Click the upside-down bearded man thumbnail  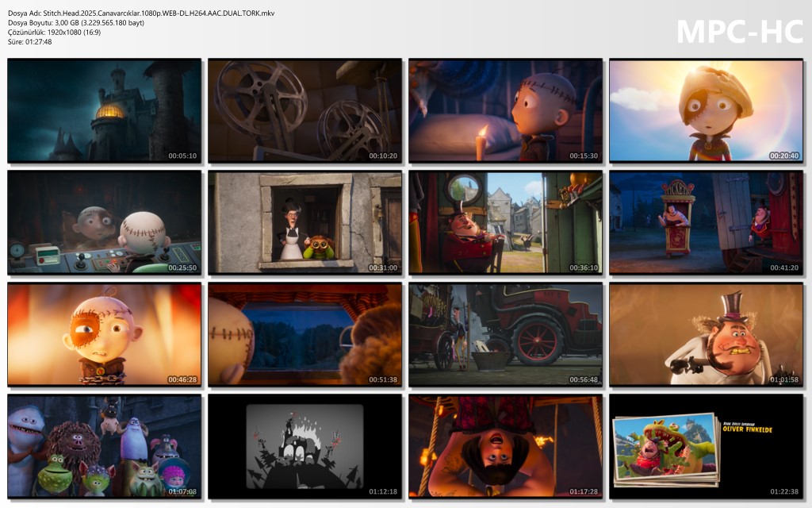tap(505, 447)
